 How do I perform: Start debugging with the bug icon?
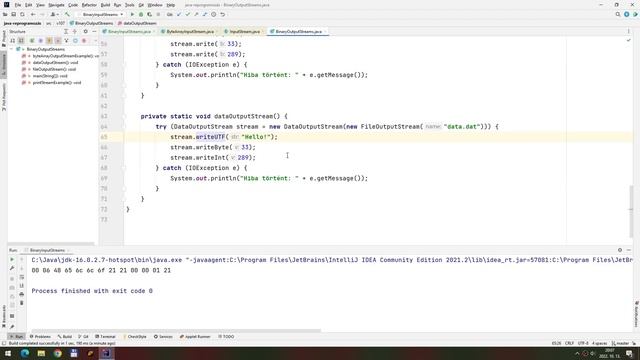coord(141,14)
